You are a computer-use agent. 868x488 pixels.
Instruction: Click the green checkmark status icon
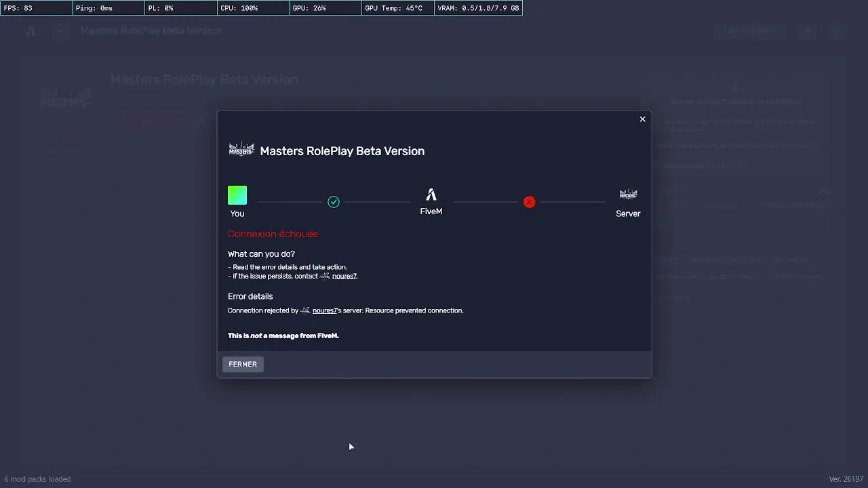[334, 202]
